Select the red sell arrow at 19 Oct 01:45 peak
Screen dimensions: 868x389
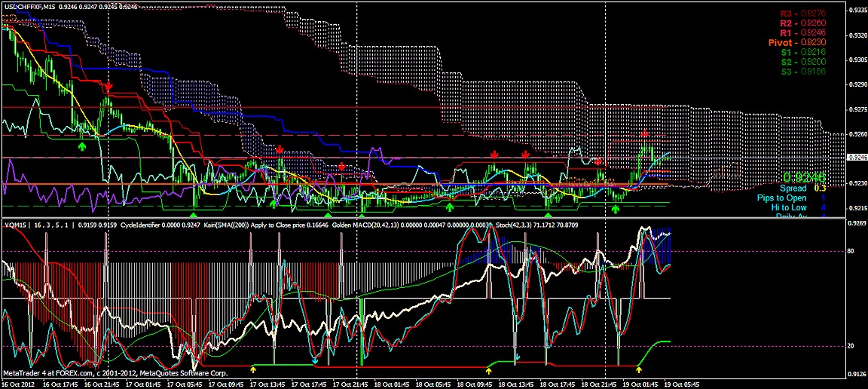645,134
